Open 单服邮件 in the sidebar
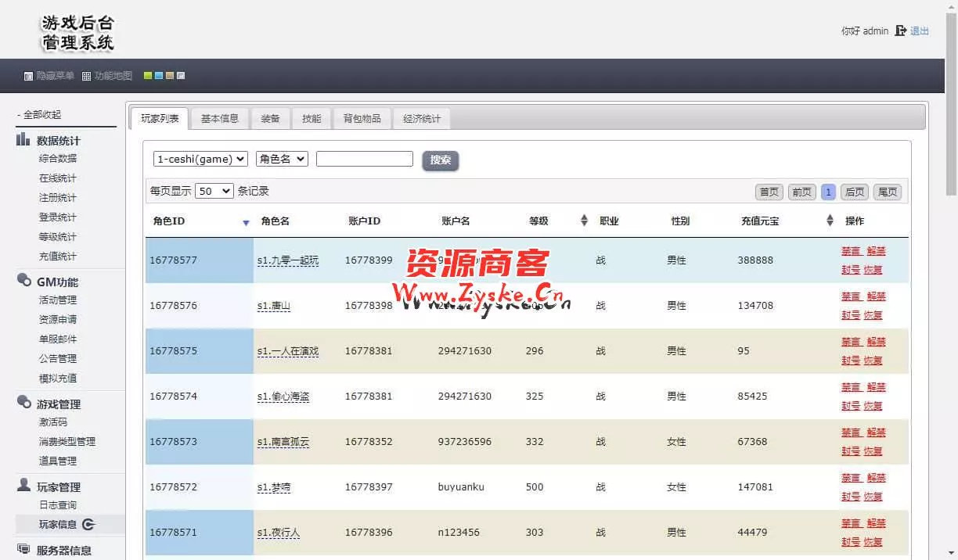 coord(58,339)
